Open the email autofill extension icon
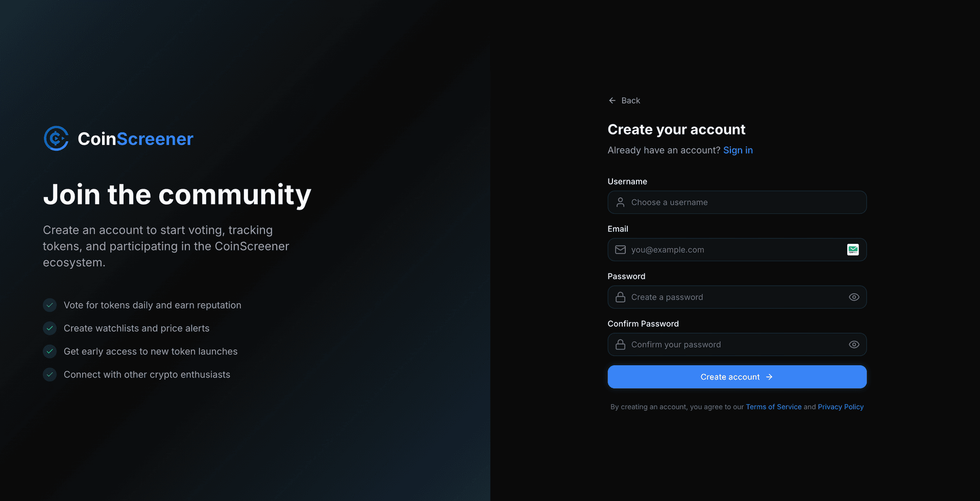The image size is (980, 501). pos(852,250)
